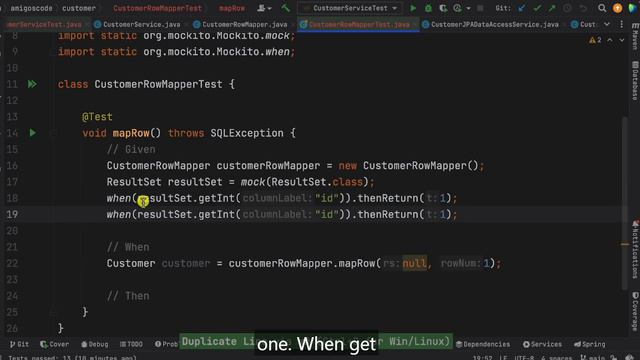Image resolution: width=640 pixels, height=360 pixels.
Task: Run the CustomerRowMapperTest class gutter icon
Action: [32, 84]
